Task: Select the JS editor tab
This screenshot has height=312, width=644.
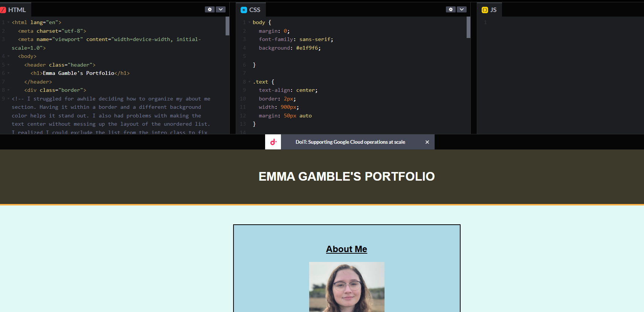Action: tap(489, 10)
